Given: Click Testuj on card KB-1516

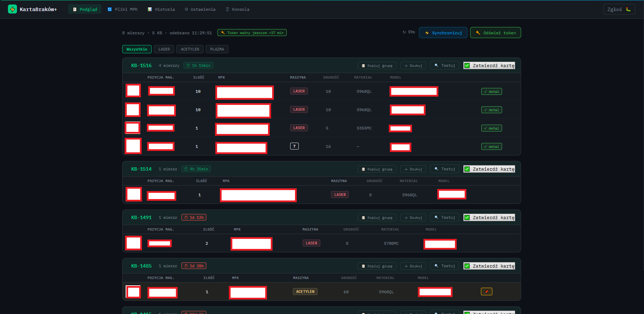Looking at the screenshot, I should tap(445, 65).
